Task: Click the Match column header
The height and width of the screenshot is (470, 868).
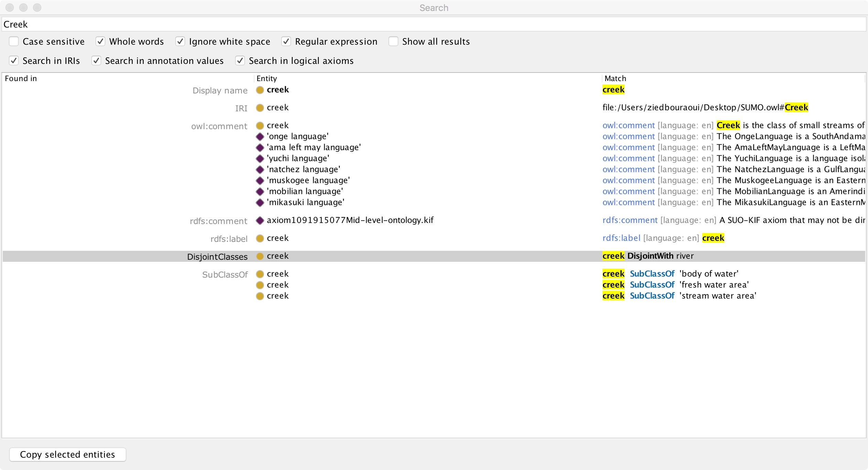Action: [x=615, y=78]
